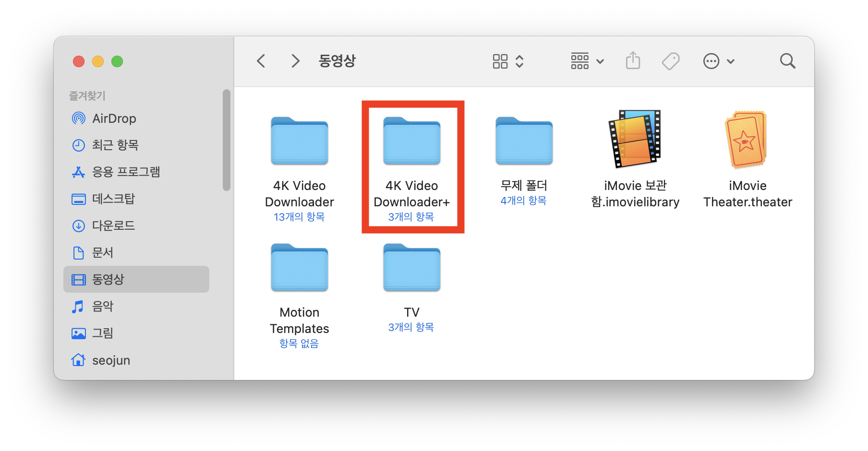Open 그림 in sidebar
This screenshot has width=868, height=451.
click(x=136, y=333)
